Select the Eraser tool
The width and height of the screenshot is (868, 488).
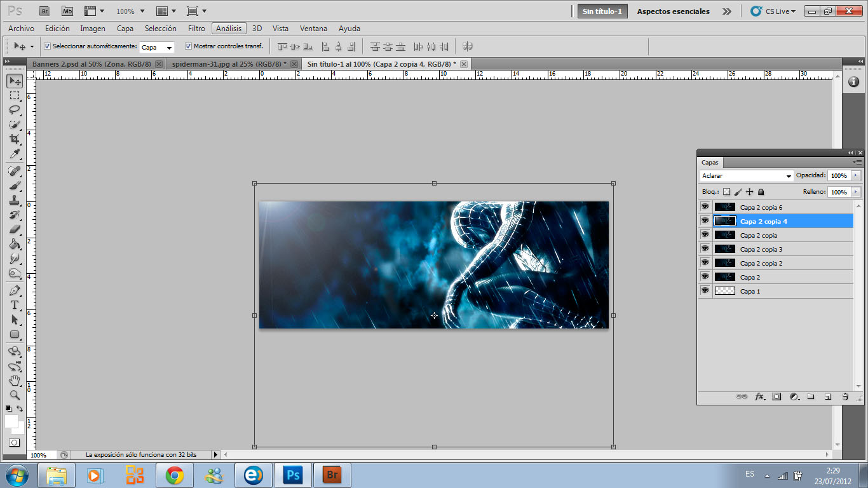pyautogui.click(x=15, y=229)
